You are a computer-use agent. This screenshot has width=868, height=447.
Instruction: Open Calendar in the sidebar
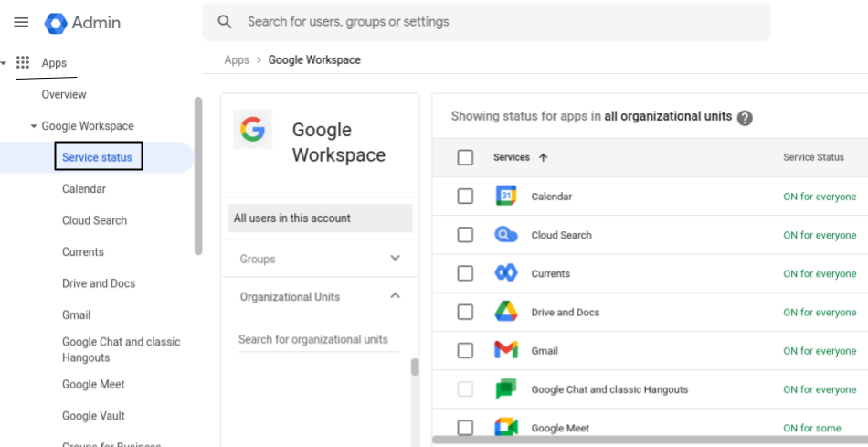(83, 189)
